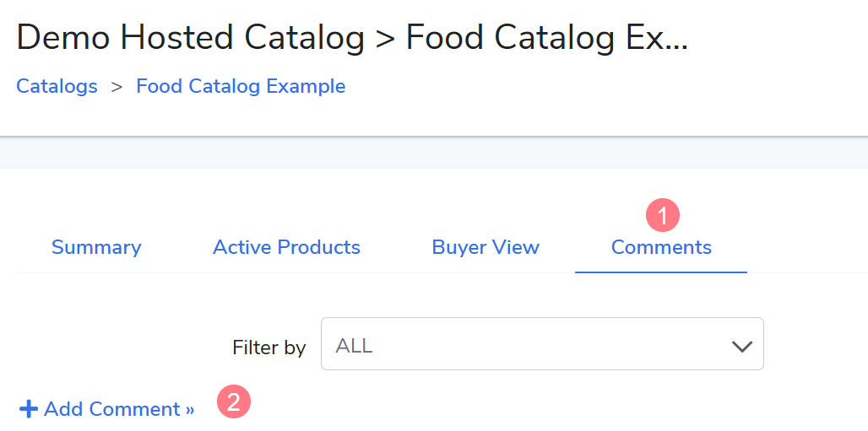Open the Food Catalog Example breadcrumb link
Screen dimensions: 868x431
pos(241,86)
